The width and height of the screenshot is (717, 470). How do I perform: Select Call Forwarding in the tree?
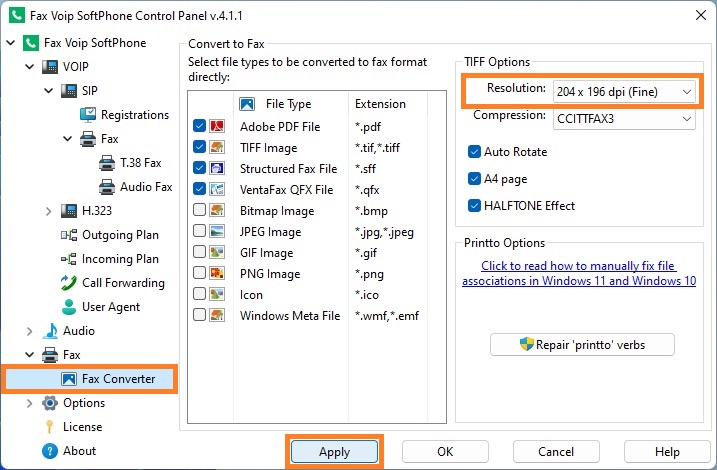[x=123, y=283]
